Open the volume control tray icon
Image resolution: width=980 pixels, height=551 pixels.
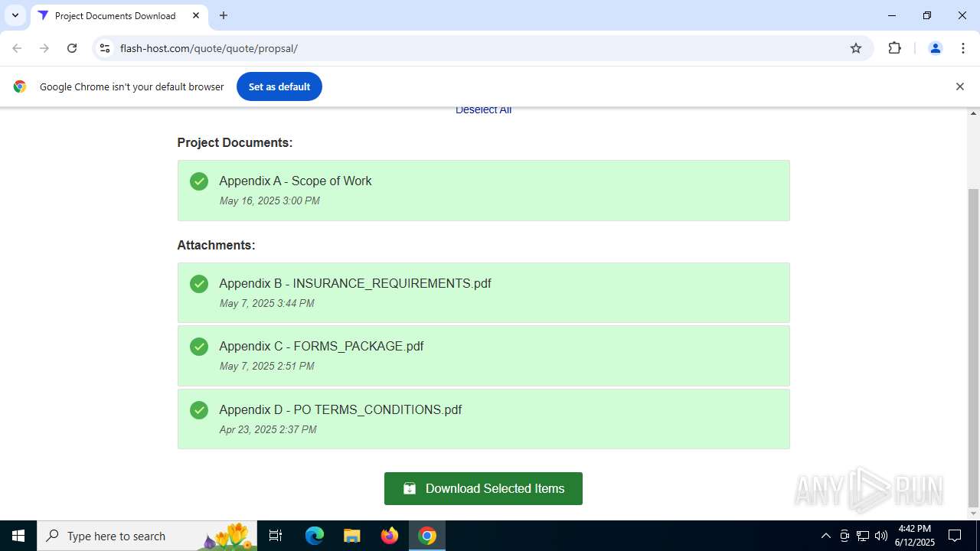click(x=881, y=536)
